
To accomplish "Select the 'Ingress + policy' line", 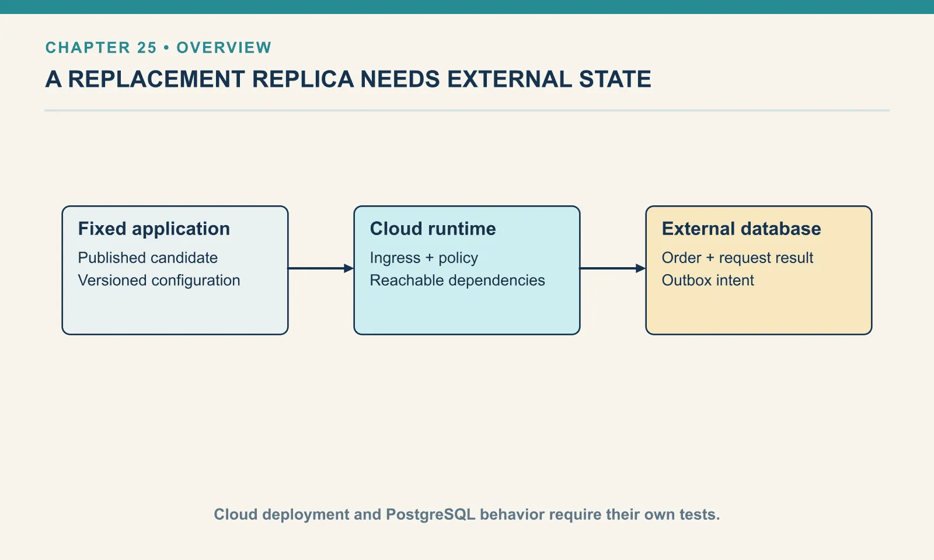I will (424, 258).
